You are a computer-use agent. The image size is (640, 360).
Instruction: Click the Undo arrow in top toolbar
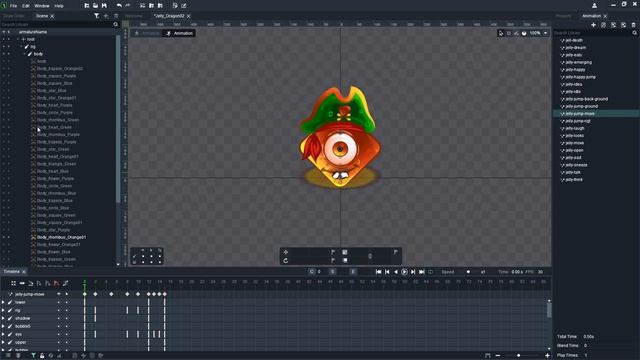119,6
